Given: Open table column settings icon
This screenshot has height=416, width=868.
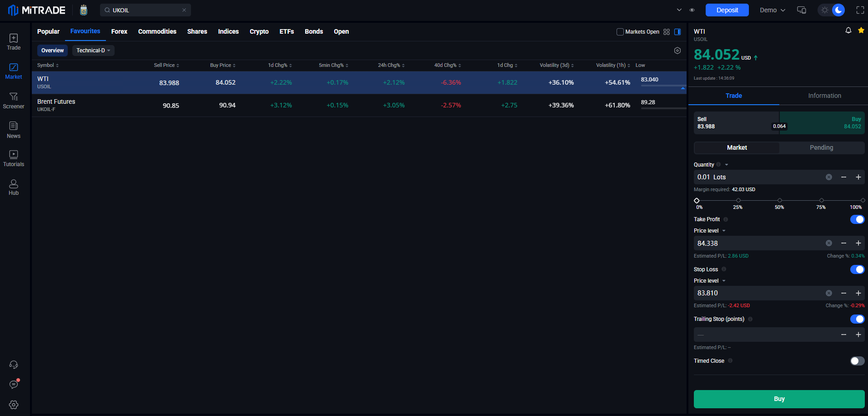Looking at the screenshot, I should (677, 51).
